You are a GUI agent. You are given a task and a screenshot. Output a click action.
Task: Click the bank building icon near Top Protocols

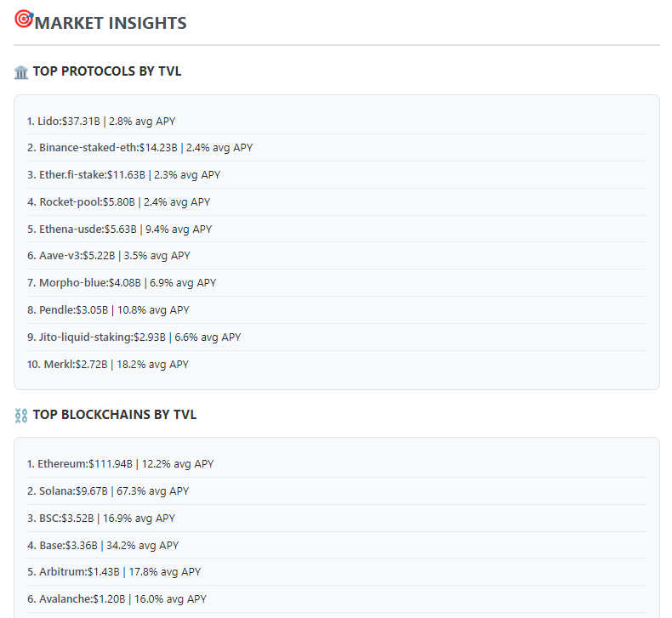(x=21, y=72)
